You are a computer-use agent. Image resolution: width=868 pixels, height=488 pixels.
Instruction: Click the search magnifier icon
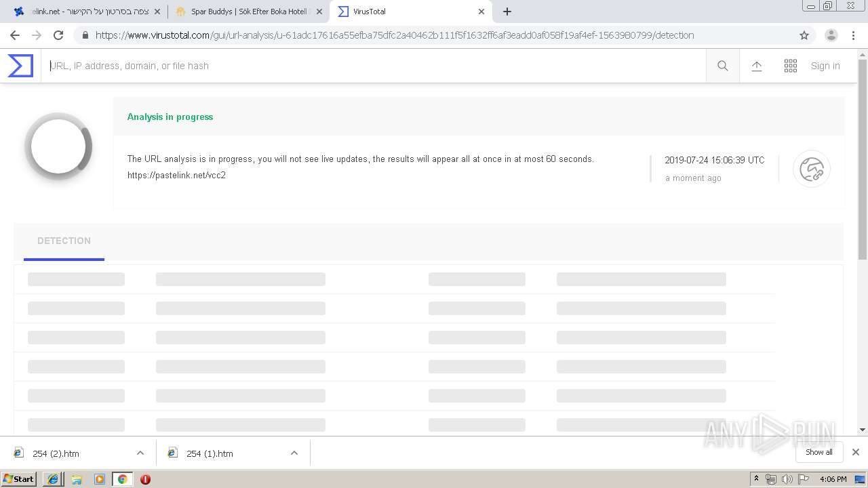723,66
